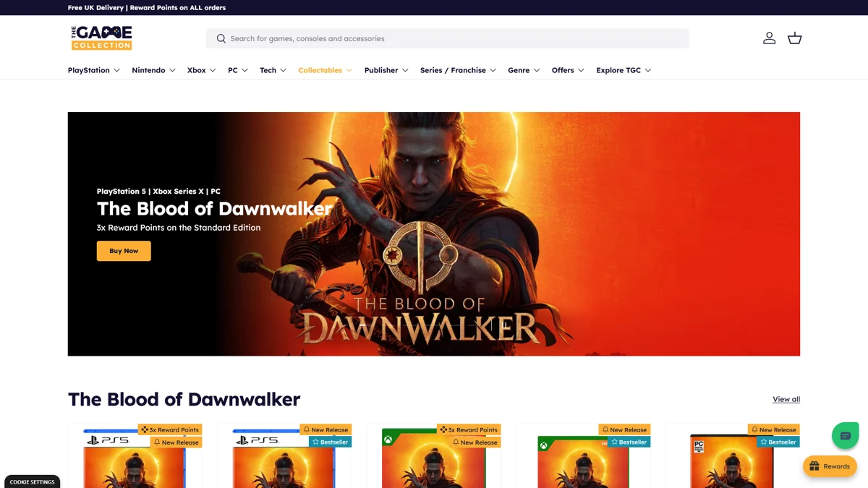Click the gift icon on the Rewards button

814,466
